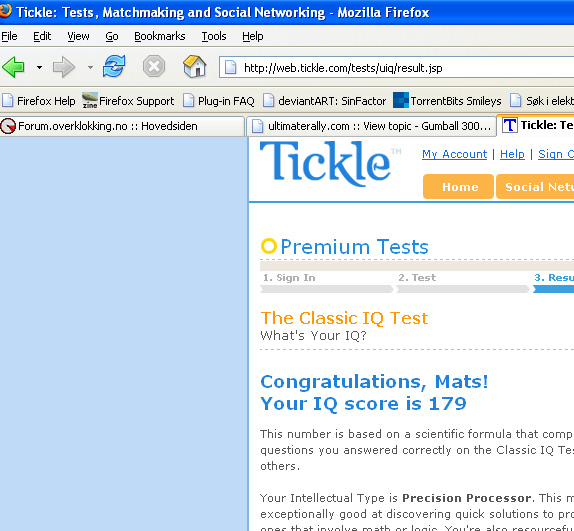
Task: Open the Firefox Support bookmark
Action: click(128, 101)
